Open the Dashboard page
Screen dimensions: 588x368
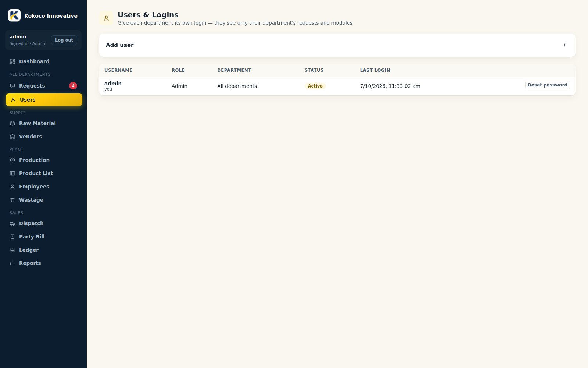(x=44, y=61)
